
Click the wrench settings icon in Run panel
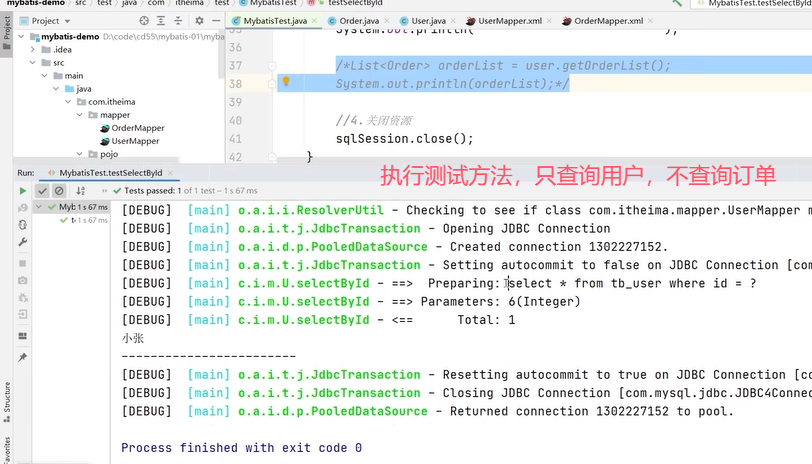22,242
